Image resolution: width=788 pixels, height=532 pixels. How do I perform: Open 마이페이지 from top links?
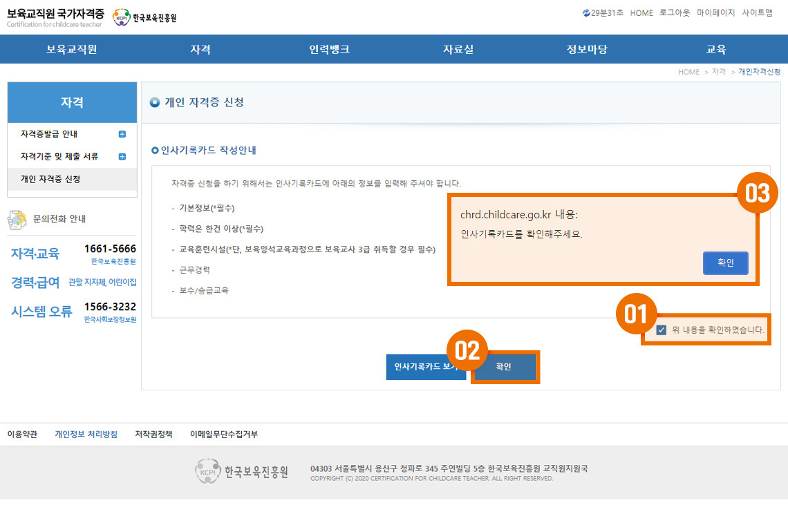pyautogui.click(x=716, y=13)
